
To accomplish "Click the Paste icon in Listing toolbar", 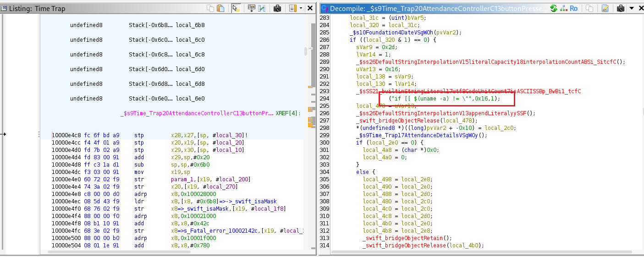I will (220, 8).
